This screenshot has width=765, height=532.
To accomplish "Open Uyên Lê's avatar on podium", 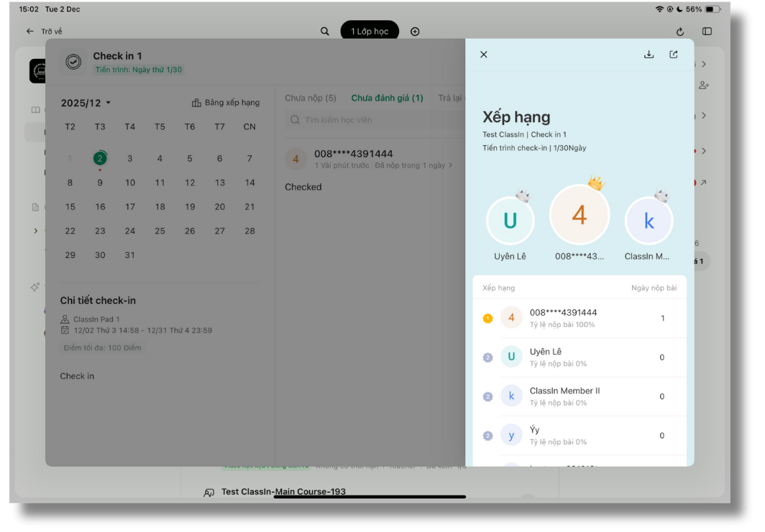I will click(510, 221).
